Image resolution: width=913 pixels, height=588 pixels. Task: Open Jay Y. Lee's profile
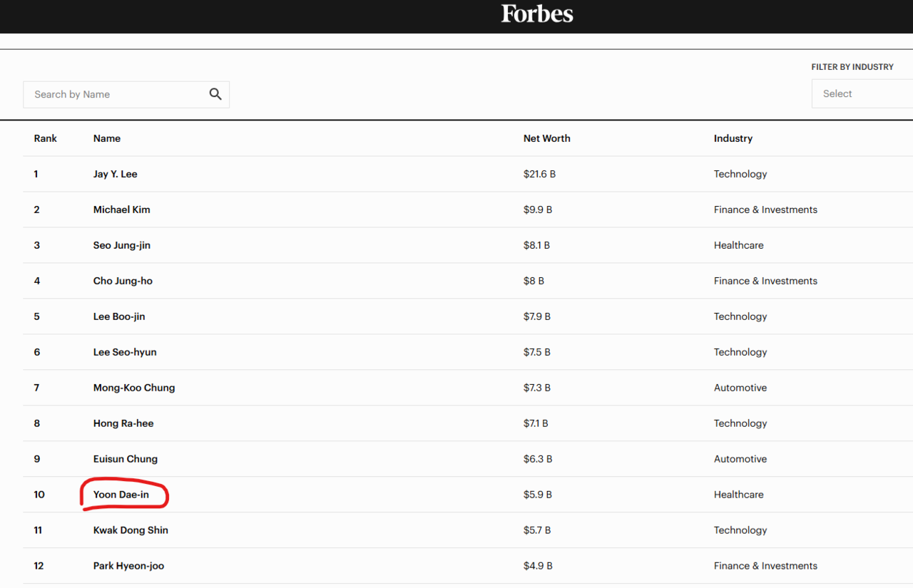click(x=115, y=174)
